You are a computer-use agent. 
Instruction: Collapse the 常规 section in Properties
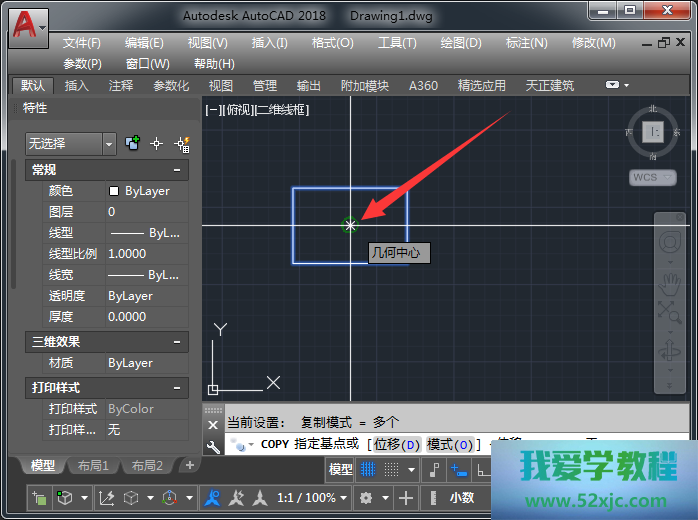pyautogui.click(x=177, y=171)
